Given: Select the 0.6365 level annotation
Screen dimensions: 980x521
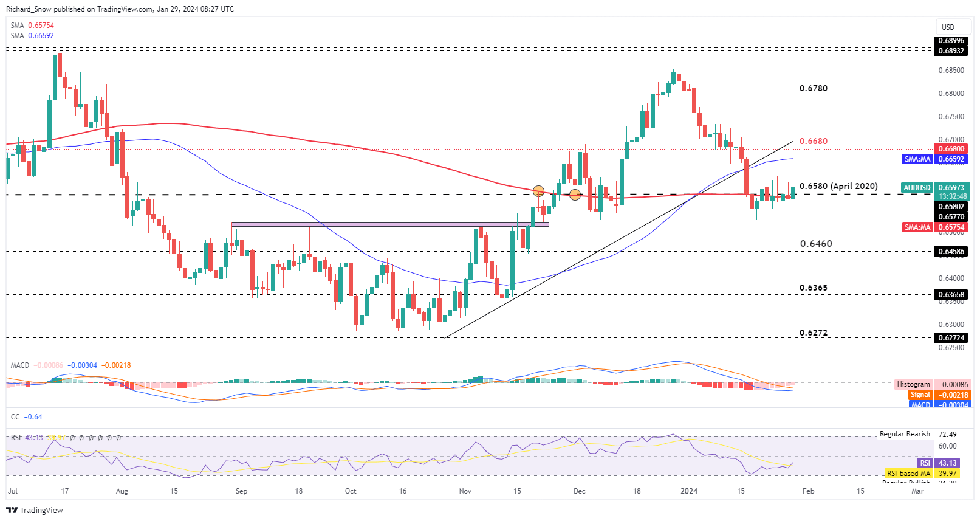Looking at the screenshot, I should [x=813, y=288].
